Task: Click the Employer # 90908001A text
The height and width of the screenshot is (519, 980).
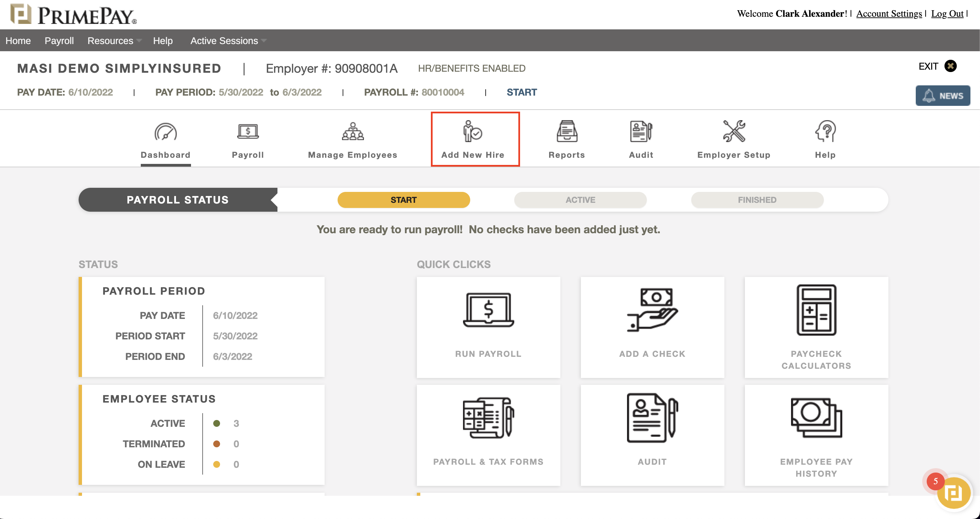Action: 331,68
